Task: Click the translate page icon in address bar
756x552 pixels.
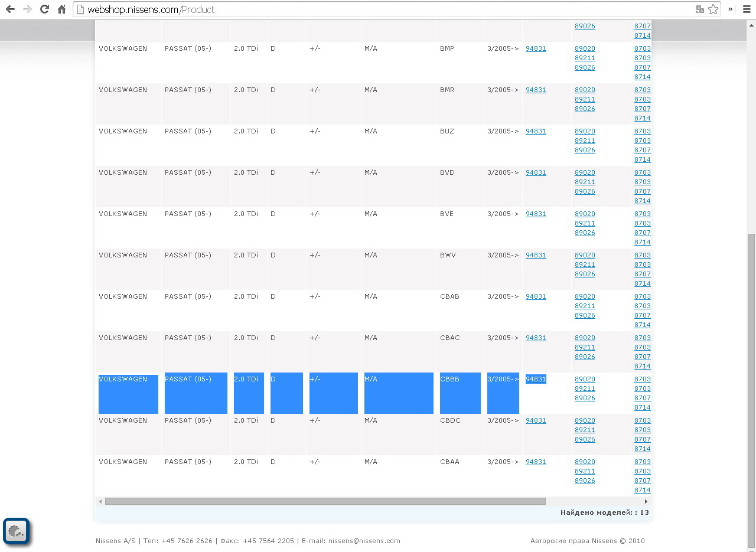Action: coord(700,9)
